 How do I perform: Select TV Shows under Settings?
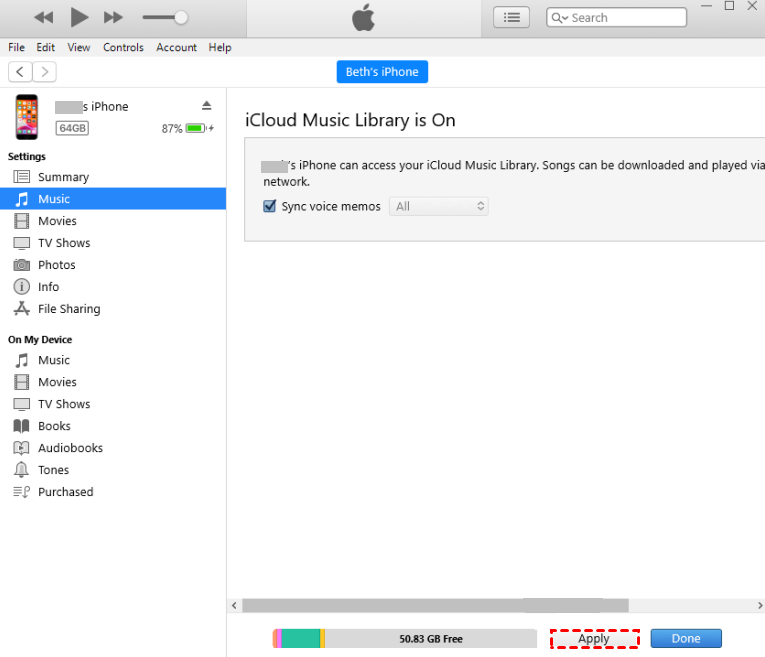coord(113,242)
